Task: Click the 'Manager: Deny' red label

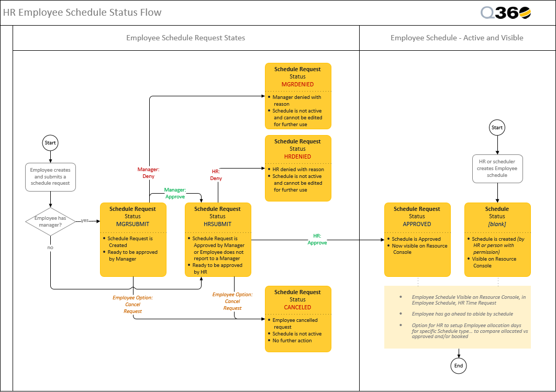Action: click(149, 173)
